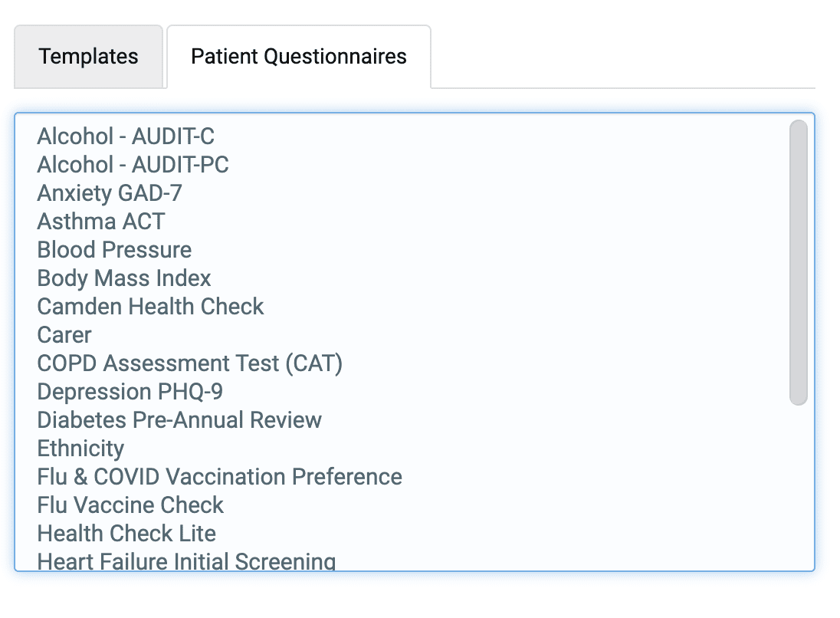Select Flu & COVID Vaccination Preference

(219, 477)
